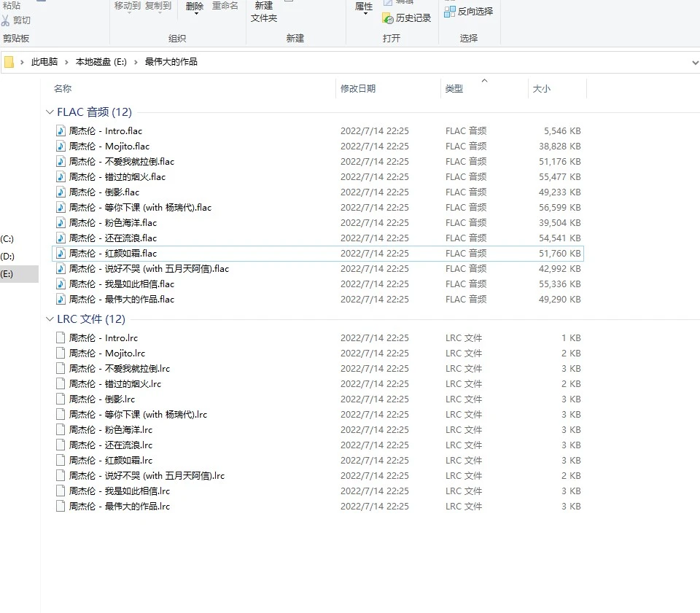The image size is (700, 613).
Task: Click the Cut (剪切) scissors icon
Action: pyautogui.click(x=5, y=20)
